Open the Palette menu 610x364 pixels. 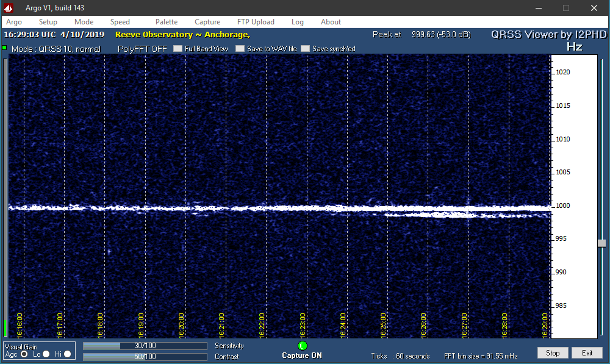[x=167, y=22]
